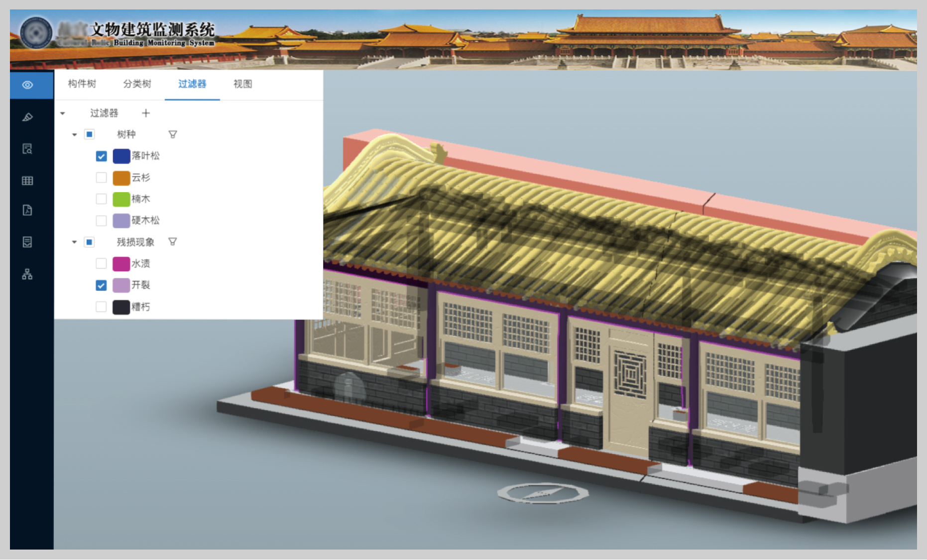Image resolution: width=927 pixels, height=560 pixels.
Task: Collapse the root 过滤器 tree node
Action: pyautogui.click(x=63, y=113)
